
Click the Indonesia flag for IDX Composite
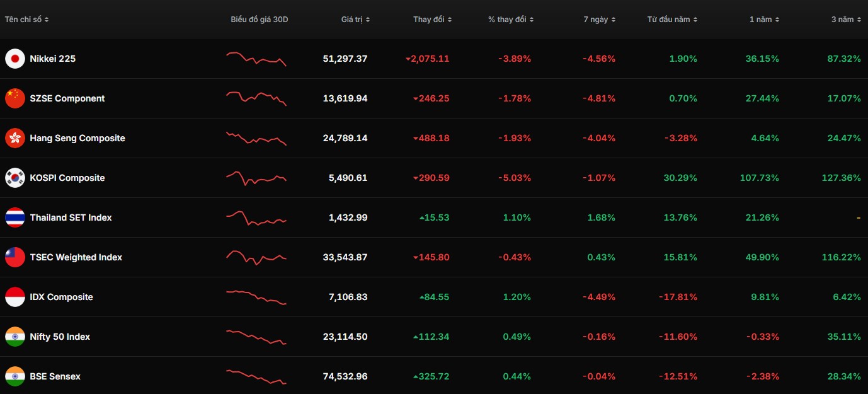(x=15, y=297)
